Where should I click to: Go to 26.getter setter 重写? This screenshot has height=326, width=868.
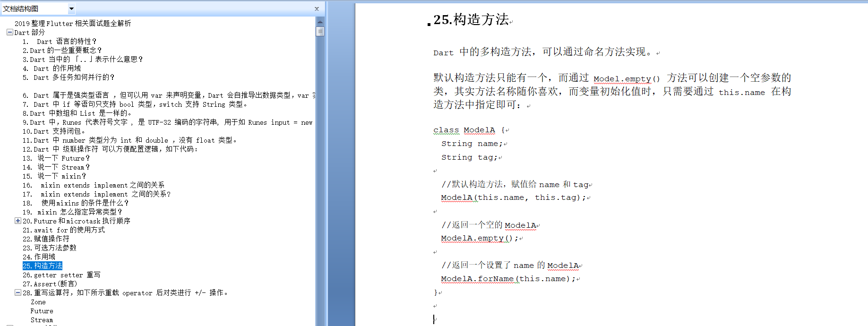point(61,275)
